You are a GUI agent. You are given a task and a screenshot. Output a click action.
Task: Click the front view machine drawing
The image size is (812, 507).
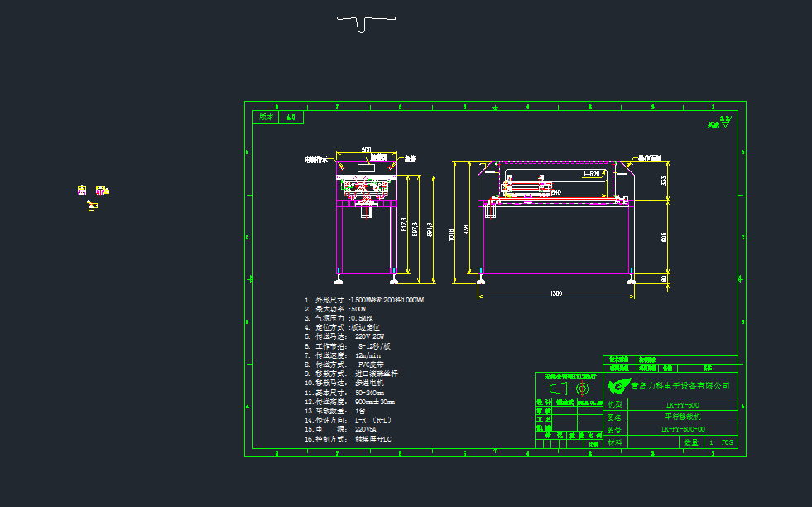(365, 220)
